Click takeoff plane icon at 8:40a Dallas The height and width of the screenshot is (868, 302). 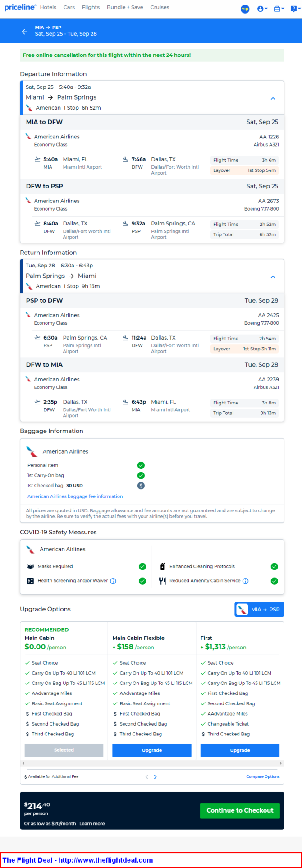37,223
